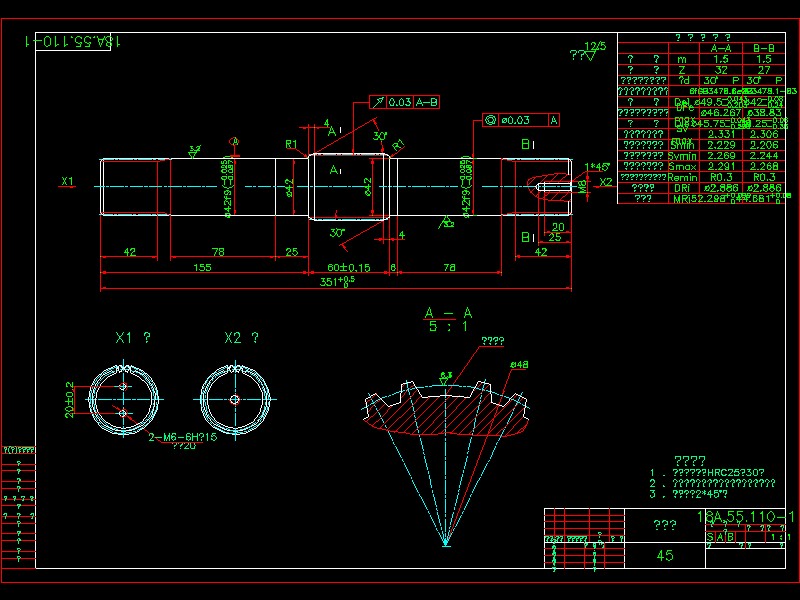Image resolution: width=800 pixels, height=600 pixels.
Task: Click the 18A.55.110-1 drawing number in title block
Action: pyautogui.click(x=746, y=517)
